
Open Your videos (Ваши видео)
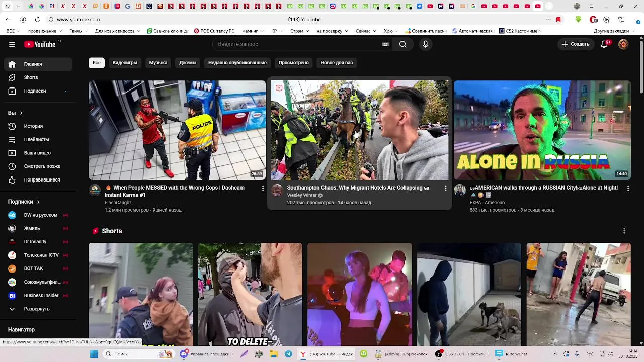(38, 153)
